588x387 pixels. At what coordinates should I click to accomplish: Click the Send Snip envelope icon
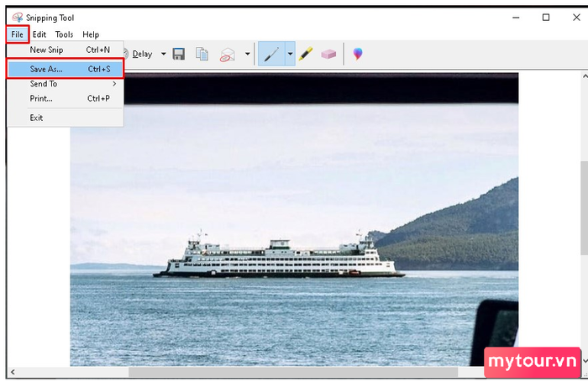pyautogui.click(x=228, y=55)
